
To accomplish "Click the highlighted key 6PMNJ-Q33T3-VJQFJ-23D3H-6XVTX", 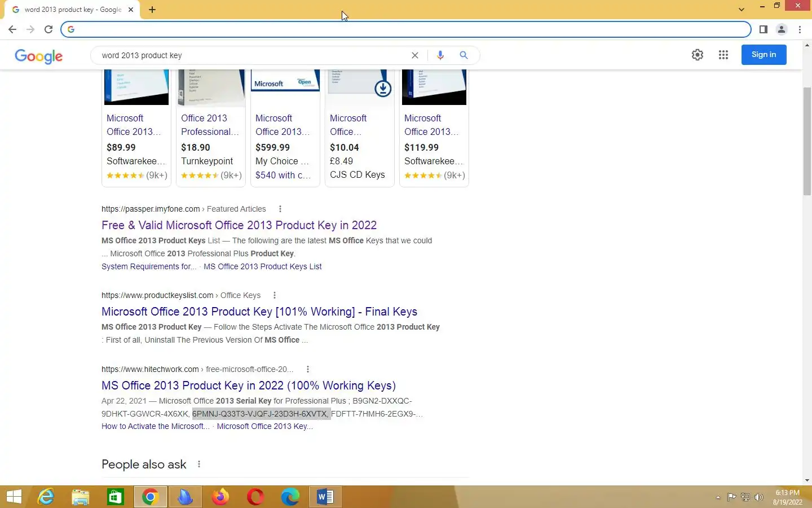I will coord(260,414).
